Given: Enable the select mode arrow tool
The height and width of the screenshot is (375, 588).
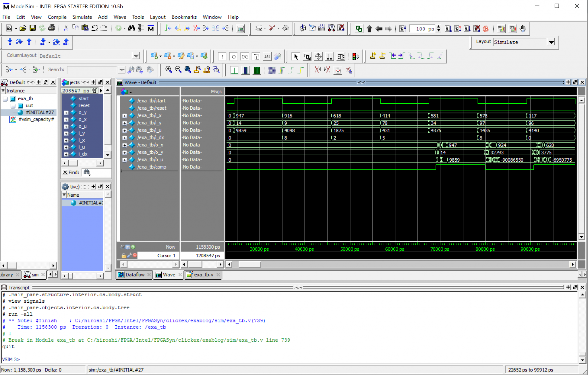Looking at the screenshot, I should pos(296,57).
